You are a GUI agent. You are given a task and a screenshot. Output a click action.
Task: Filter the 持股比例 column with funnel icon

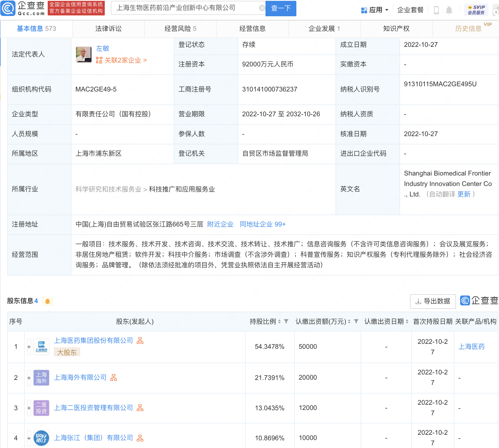286,321
